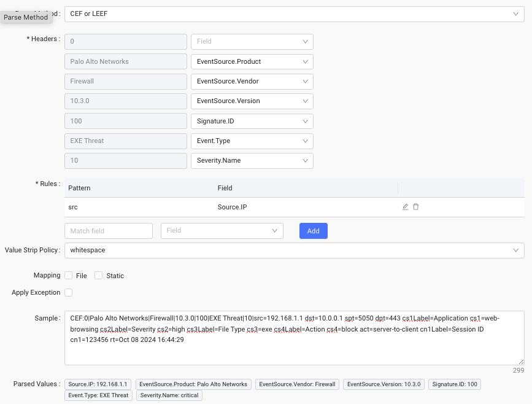This screenshot has height=404, width=532.
Task: Open the Event.Type header field dropdown
Action: 252,141
